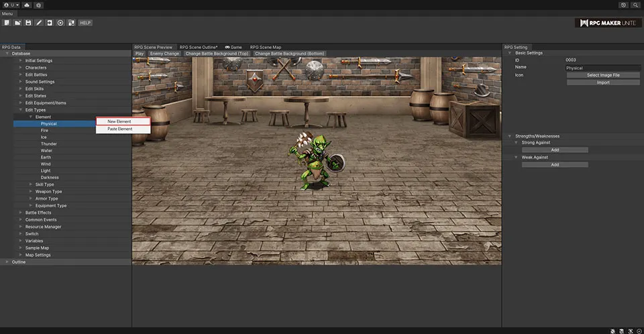Open the account dropdown in the top bar
The height and width of the screenshot is (334, 644).
pos(11,5)
